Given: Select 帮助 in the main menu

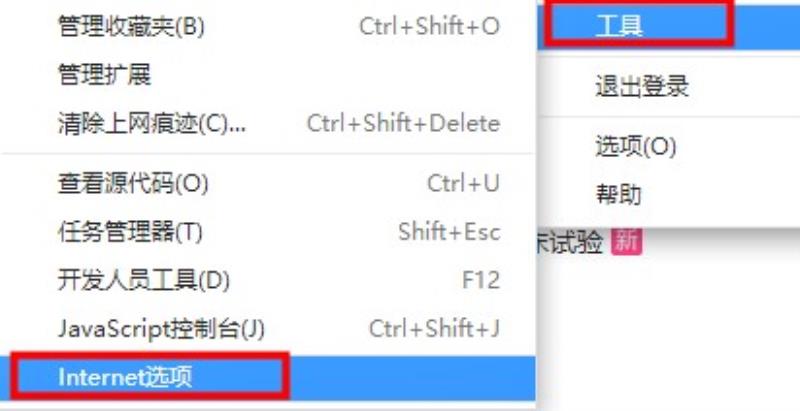Looking at the screenshot, I should click(x=669, y=195).
